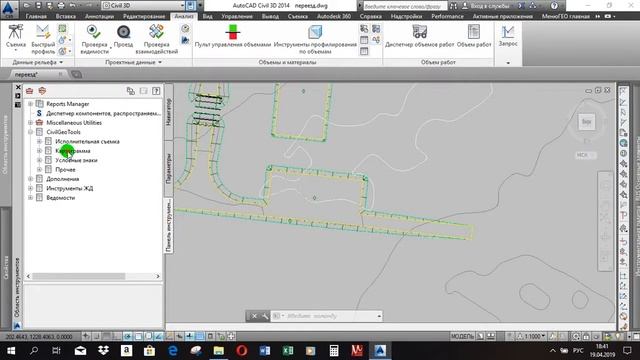Viewport: 640px width, 360px height.
Task: Click the Dropbox taskbar icon
Action: [103, 351]
